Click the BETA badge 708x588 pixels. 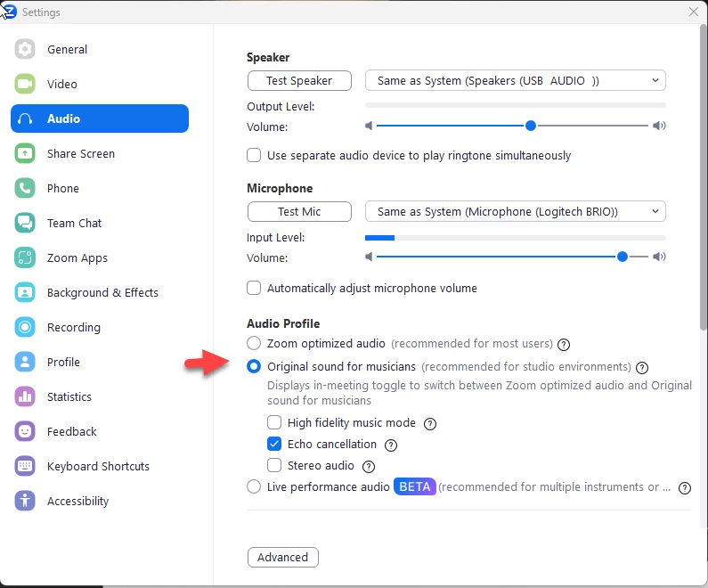tap(414, 486)
